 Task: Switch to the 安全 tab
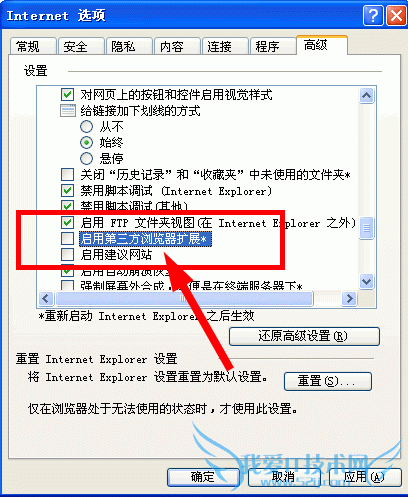(x=81, y=46)
